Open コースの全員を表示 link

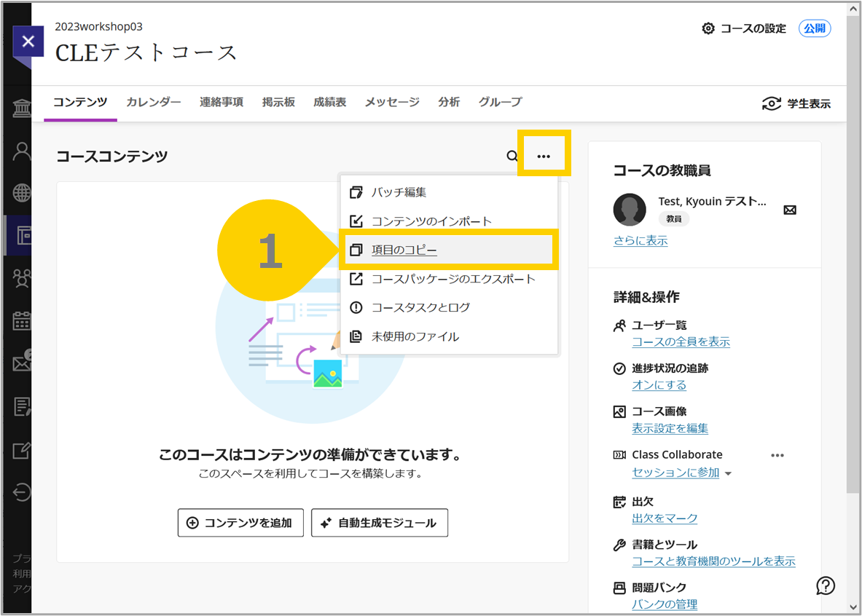[x=681, y=341]
